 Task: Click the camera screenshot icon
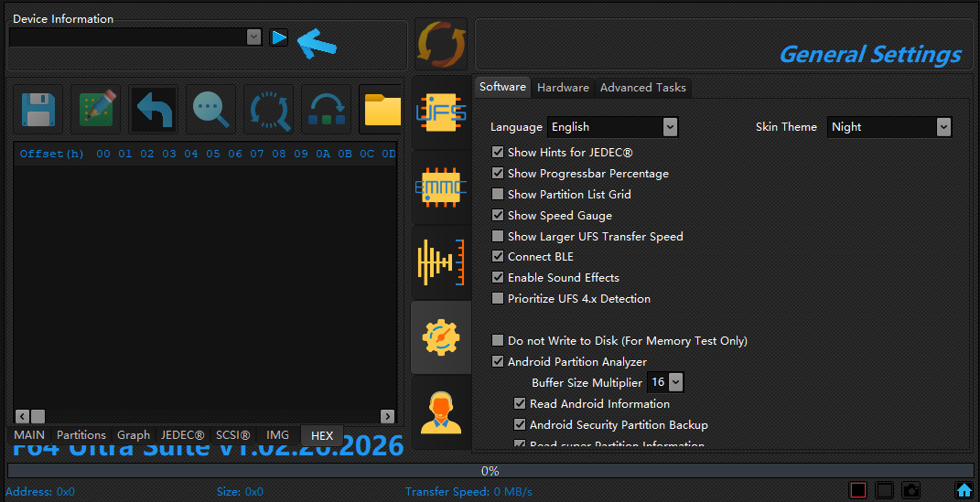pos(910,491)
